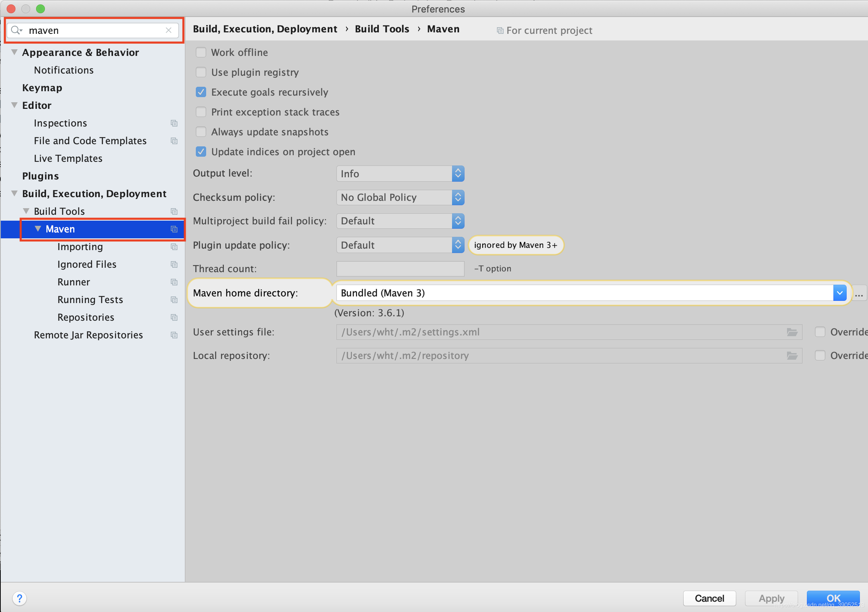Open the Output level dropdown
This screenshot has width=868, height=612.
pyautogui.click(x=400, y=174)
